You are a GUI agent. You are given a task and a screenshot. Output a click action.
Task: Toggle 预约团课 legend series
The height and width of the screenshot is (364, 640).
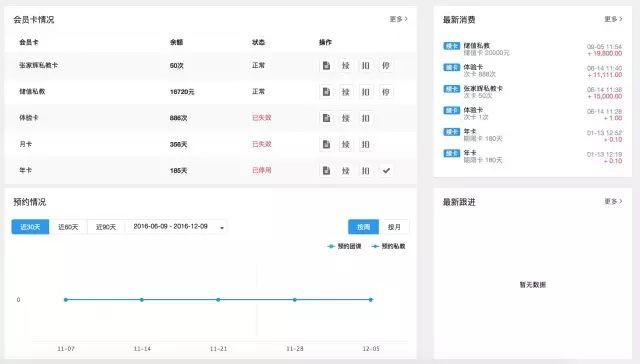pyautogui.click(x=344, y=246)
